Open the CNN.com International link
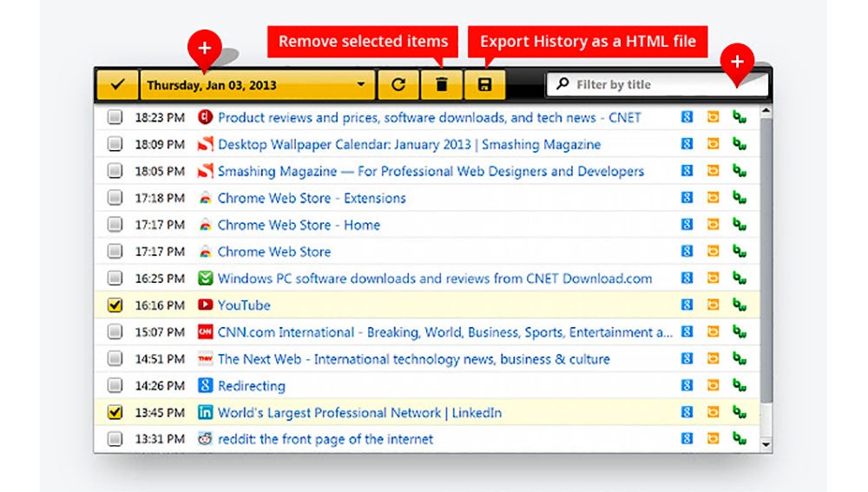 [x=445, y=332]
